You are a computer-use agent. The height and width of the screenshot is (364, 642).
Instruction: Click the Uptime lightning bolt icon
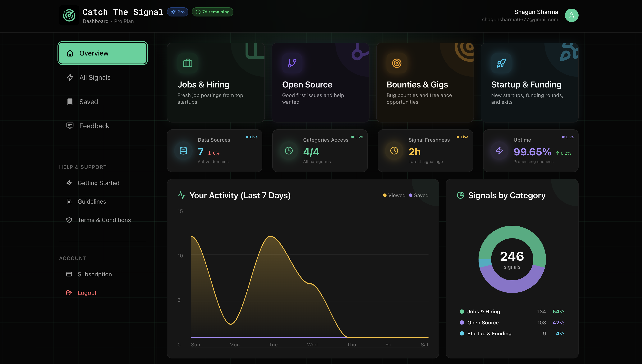coord(499,150)
